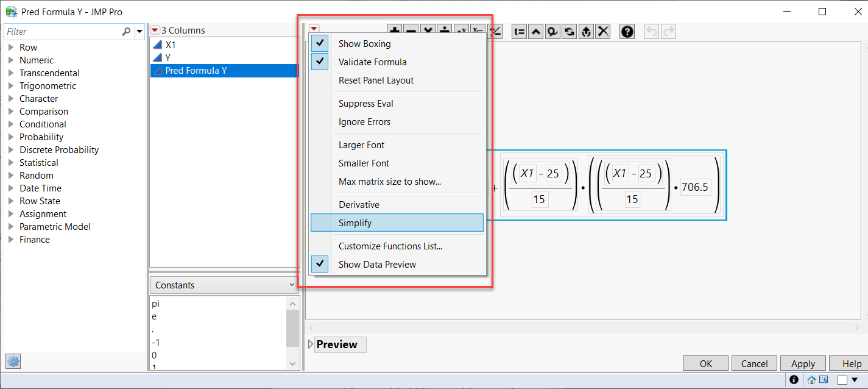Image resolution: width=868 pixels, height=389 pixels.
Task: Click the switch terms rotate icon
Action: click(569, 31)
